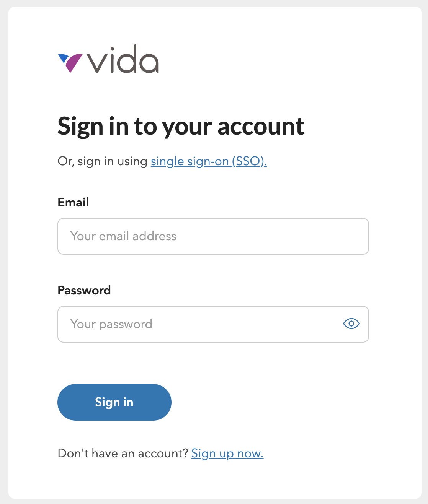Click the Password field label

(84, 290)
